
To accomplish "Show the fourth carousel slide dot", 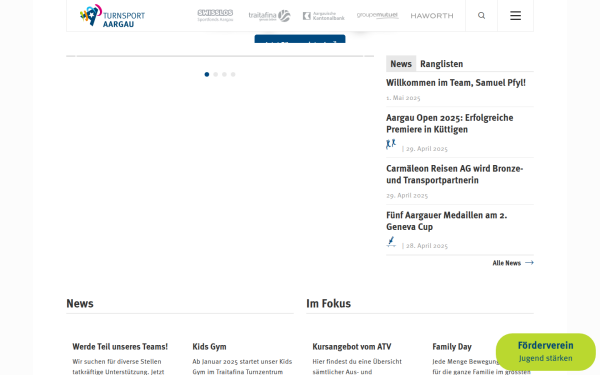I will coord(233,74).
